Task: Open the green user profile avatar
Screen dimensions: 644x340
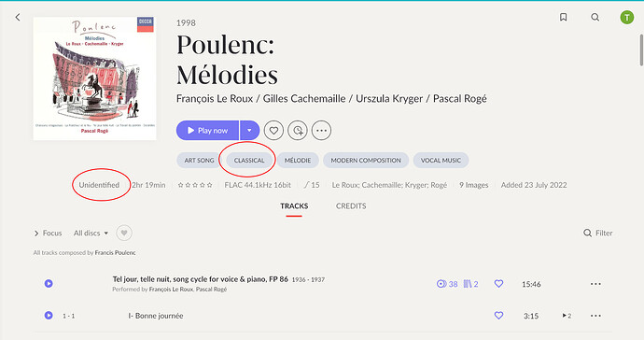Action: coord(627,17)
